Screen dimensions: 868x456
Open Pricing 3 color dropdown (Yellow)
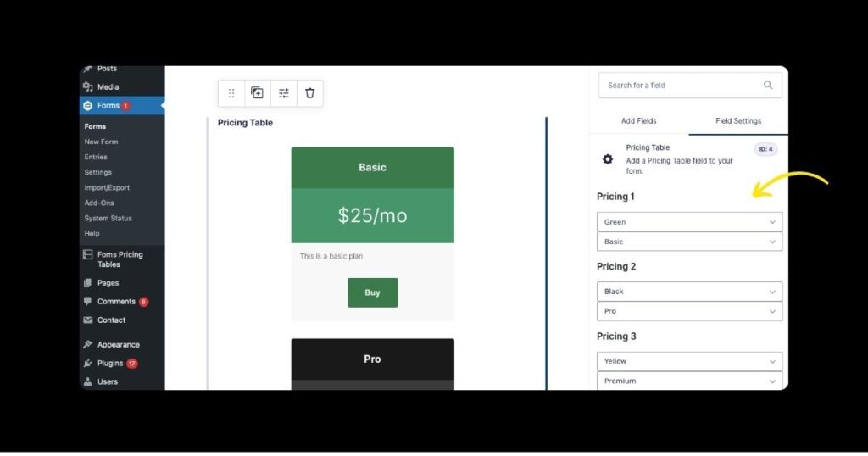(689, 361)
